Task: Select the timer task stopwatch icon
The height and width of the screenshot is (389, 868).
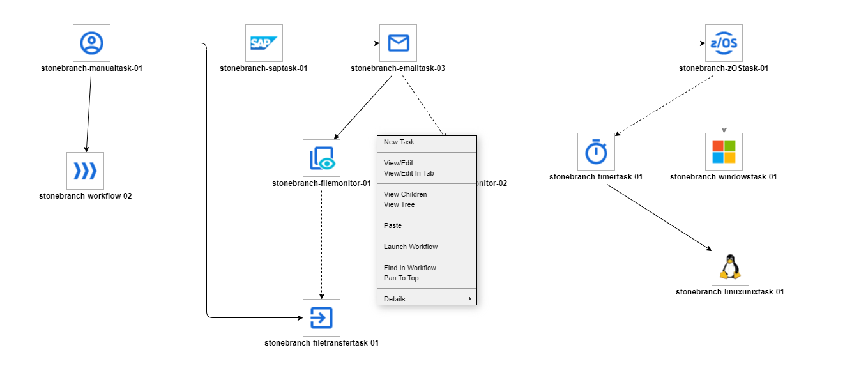Action: [x=596, y=151]
